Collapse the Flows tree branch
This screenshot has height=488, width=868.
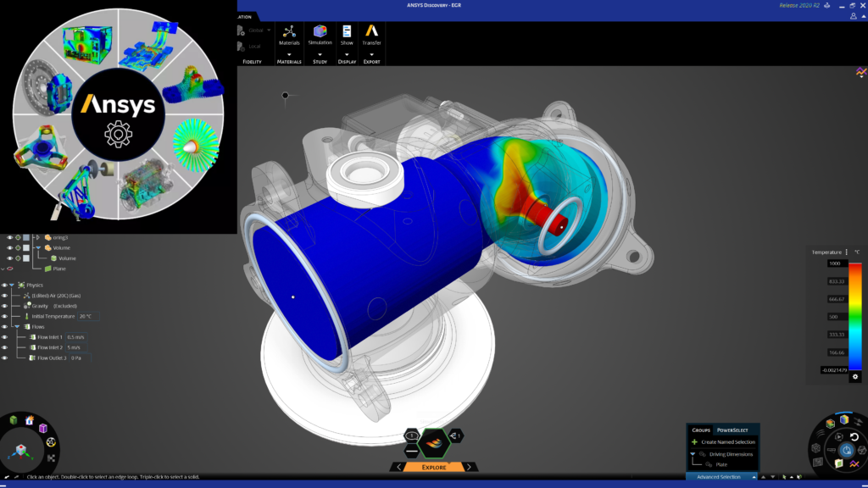(16, 326)
